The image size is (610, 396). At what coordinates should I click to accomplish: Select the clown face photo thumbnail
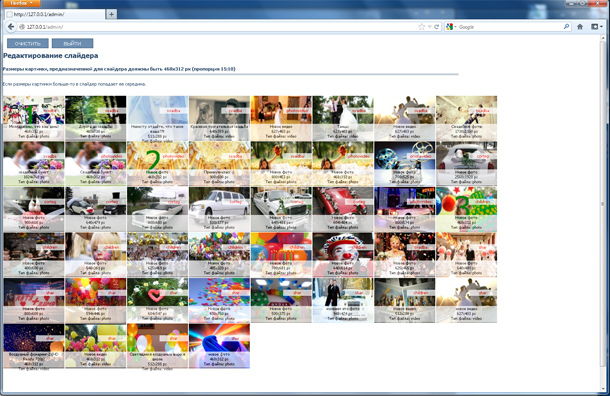coord(343,255)
